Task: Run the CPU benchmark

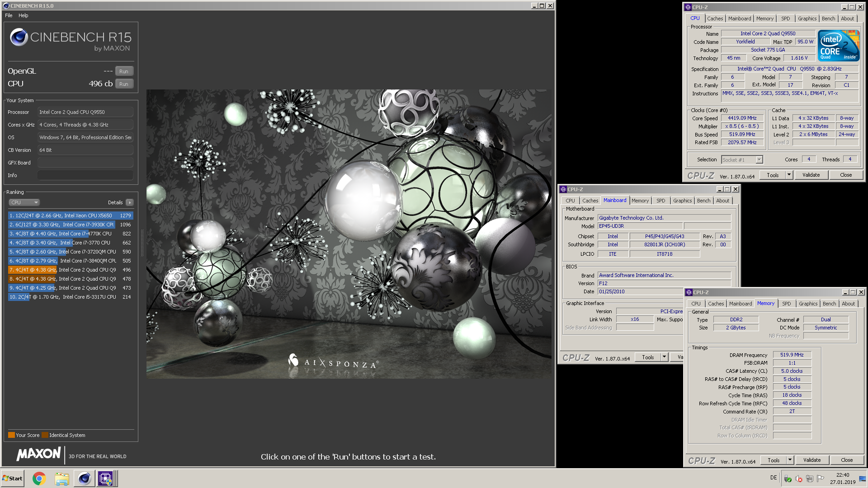Action: point(124,84)
